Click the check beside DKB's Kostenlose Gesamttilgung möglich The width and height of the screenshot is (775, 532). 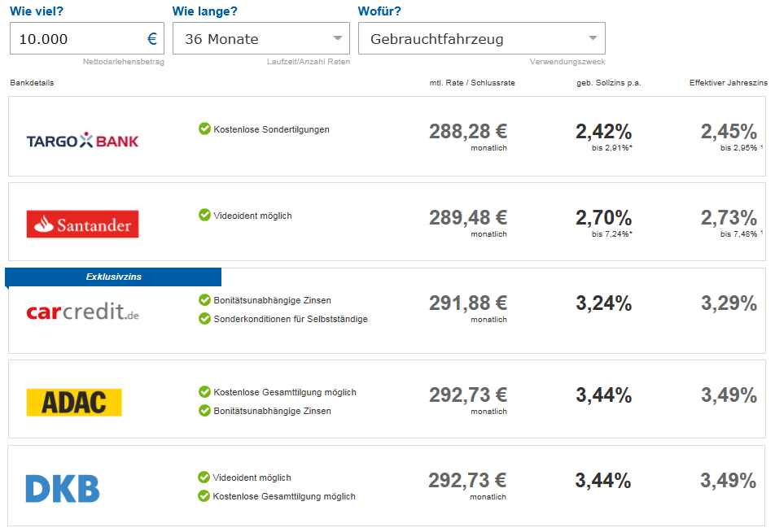pos(204,496)
